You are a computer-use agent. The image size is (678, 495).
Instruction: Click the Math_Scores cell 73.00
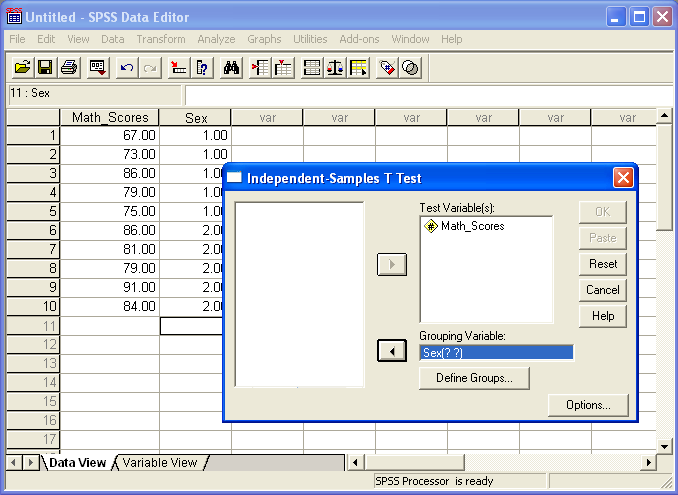point(110,154)
